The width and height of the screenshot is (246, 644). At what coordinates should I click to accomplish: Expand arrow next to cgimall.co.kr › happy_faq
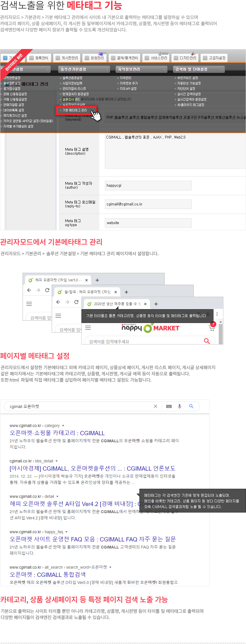(x=66, y=532)
